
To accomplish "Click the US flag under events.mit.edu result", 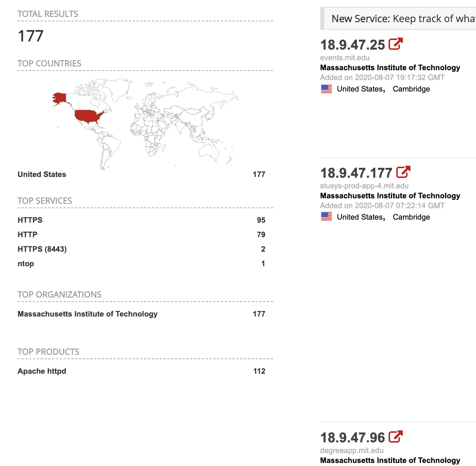I will pos(326,89).
